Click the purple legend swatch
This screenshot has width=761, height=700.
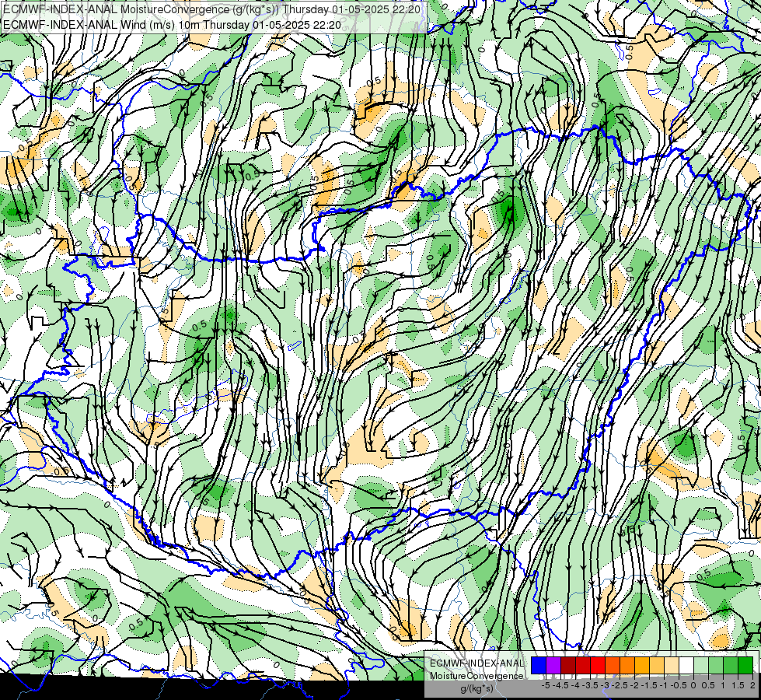pyautogui.click(x=553, y=666)
